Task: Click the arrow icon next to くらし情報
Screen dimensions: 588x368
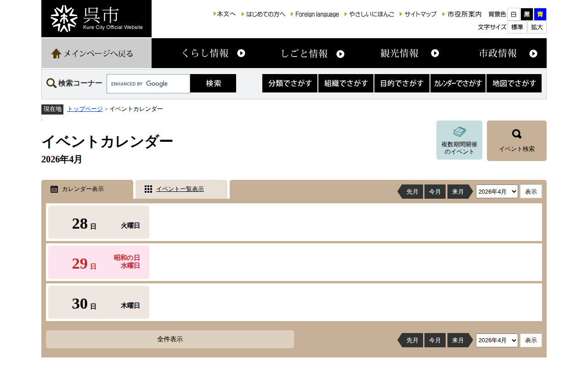Action: [241, 53]
